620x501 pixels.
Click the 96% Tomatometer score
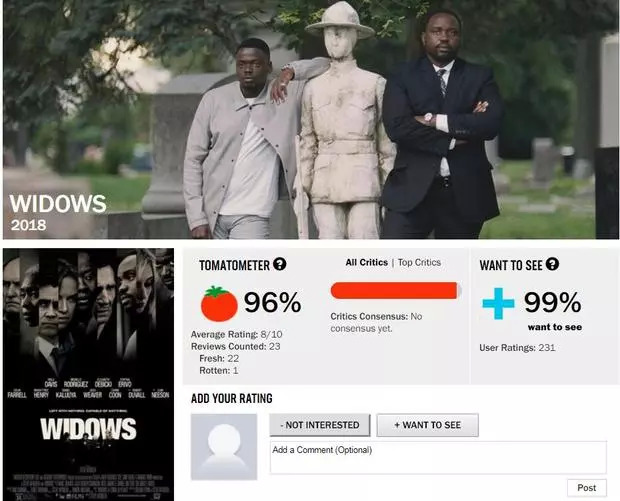click(272, 302)
